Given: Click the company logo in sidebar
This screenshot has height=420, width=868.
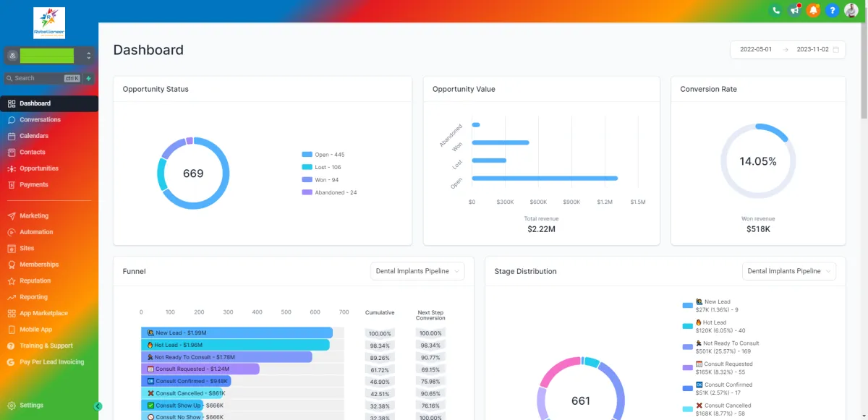Looking at the screenshot, I should point(49,23).
